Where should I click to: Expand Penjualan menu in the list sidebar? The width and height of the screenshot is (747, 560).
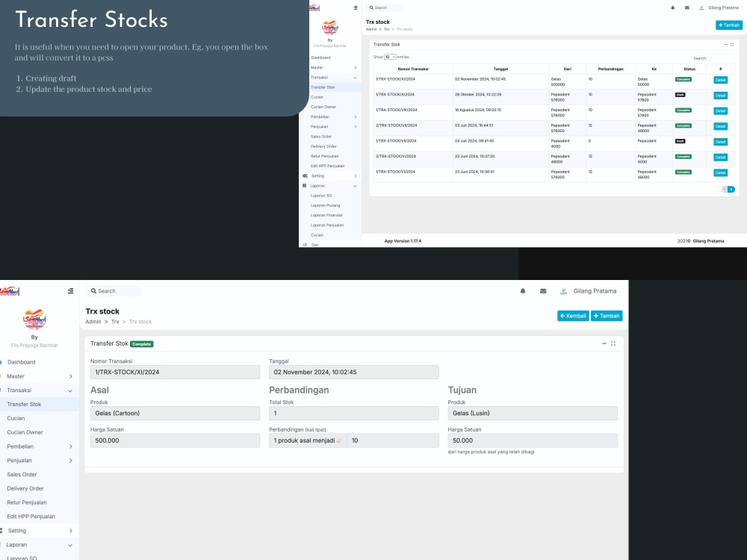(x=356, y=127)
